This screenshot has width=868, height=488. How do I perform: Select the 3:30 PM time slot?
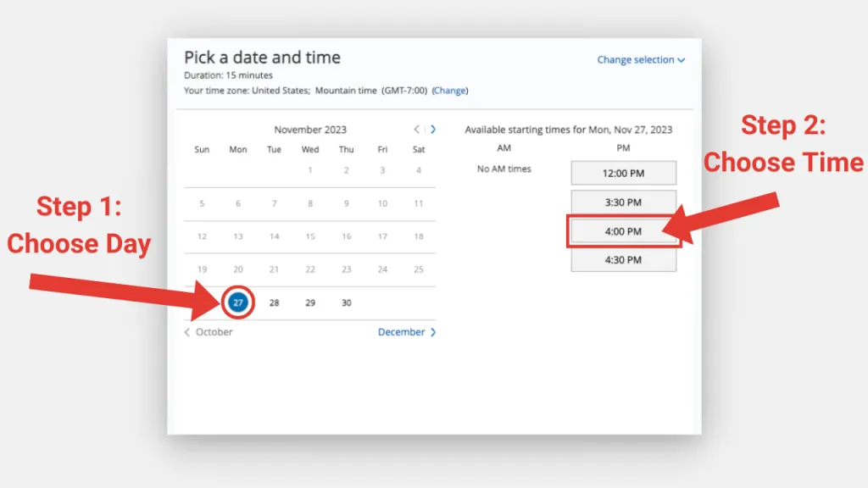623,202
